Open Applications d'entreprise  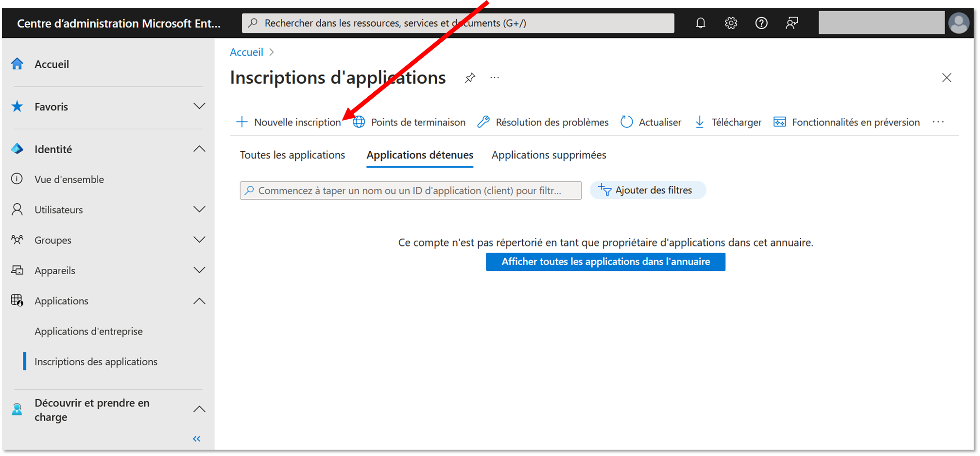[x=88, y=331]
